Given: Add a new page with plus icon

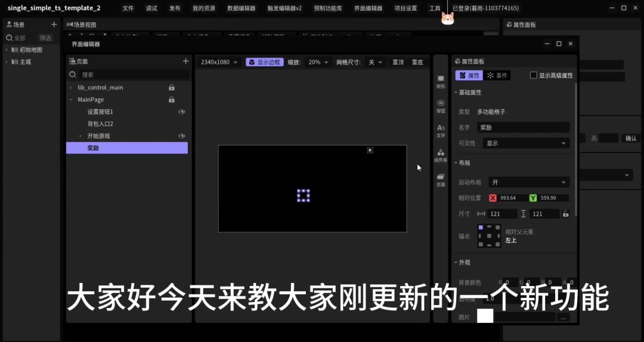Looking at the screenshot, I should click(185, 61).
